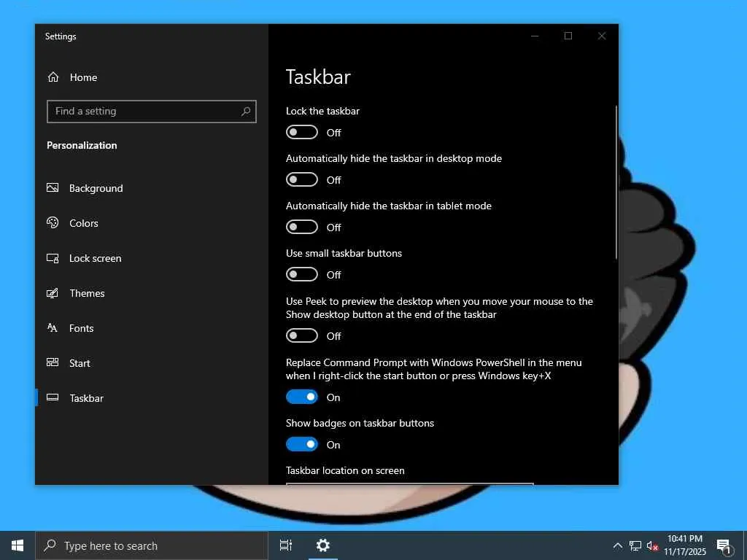Minimize the Settings window
The image size is (747, 560).
[x=535, y=36]
